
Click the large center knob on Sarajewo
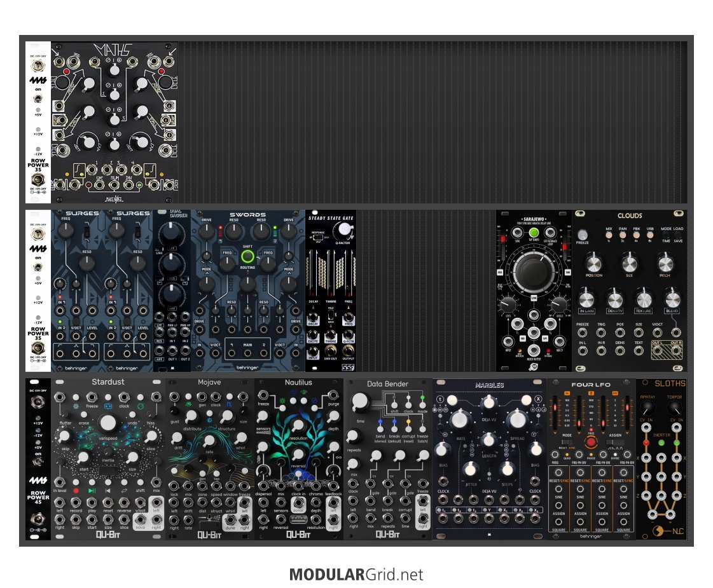click(x=534, y=271)
